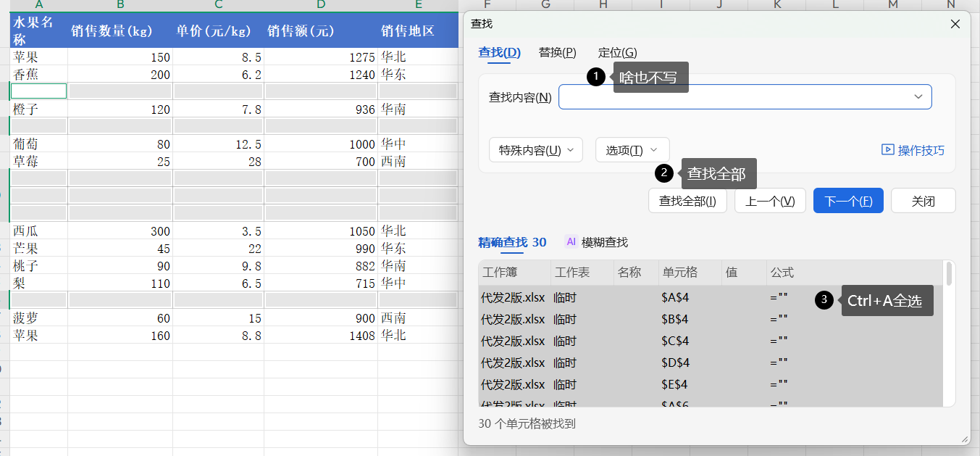Click the cell containing 葡萄
Screen dimensions: 980x456
click(38, 144)
